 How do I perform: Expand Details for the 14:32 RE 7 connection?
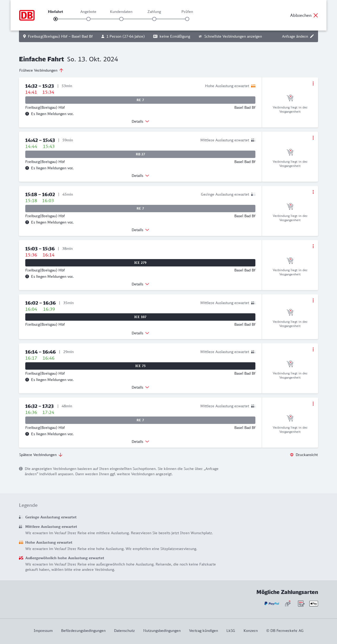(x=140, y=121)
